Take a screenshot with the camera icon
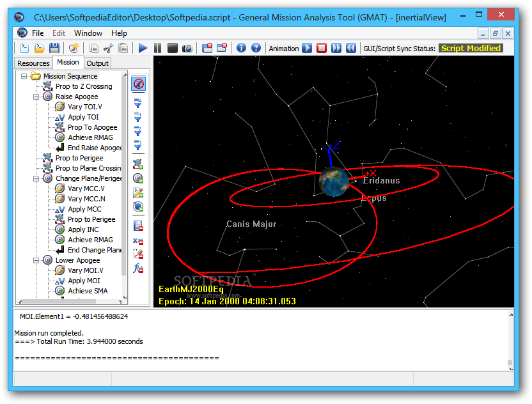 pyautogui.click(x=187, y=49)
